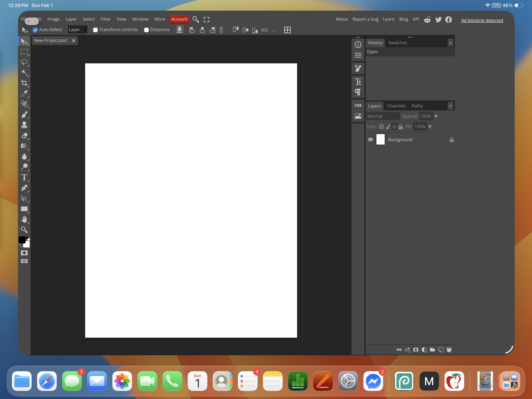Click the foreground black color swatch
The image size is (532, 399).
[22, 240]
